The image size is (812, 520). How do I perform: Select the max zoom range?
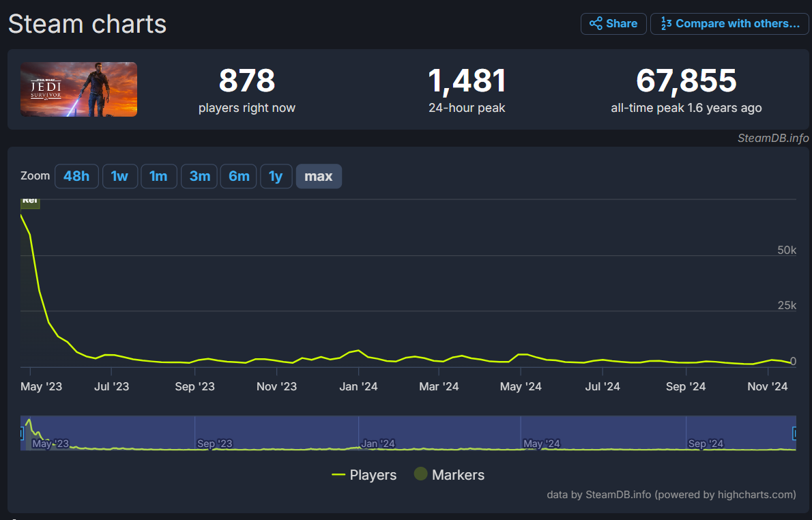319,176
